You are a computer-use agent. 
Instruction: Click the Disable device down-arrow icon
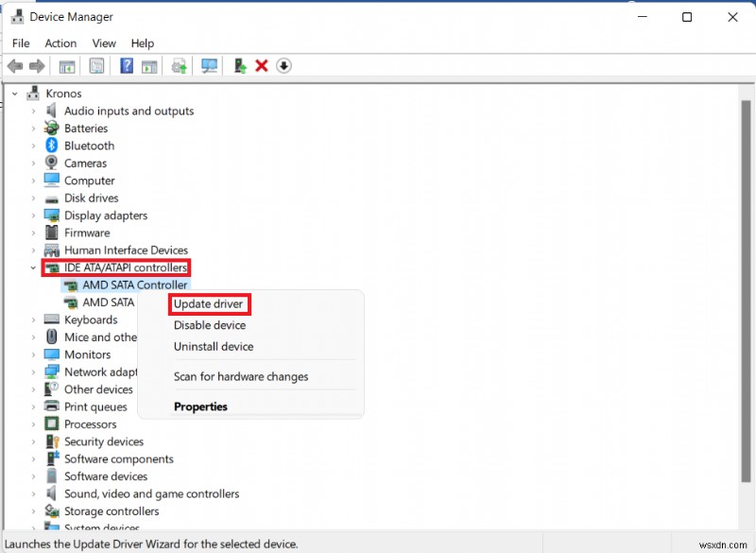(x=285, y=65)
